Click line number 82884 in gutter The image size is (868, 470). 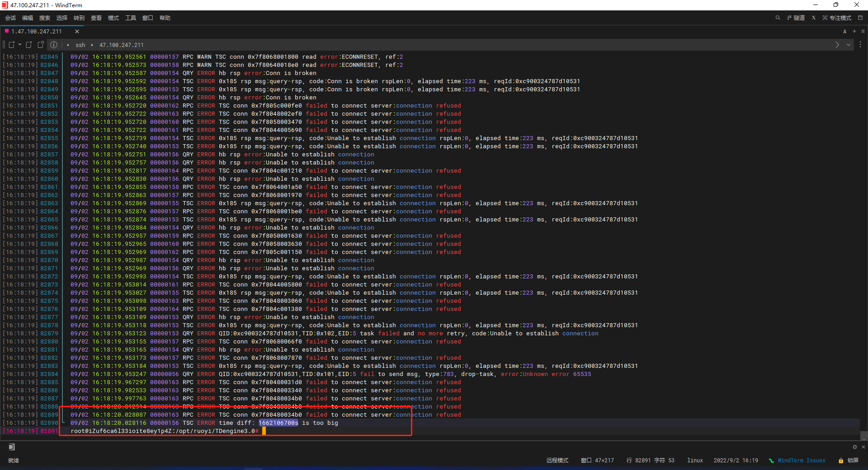49,374
